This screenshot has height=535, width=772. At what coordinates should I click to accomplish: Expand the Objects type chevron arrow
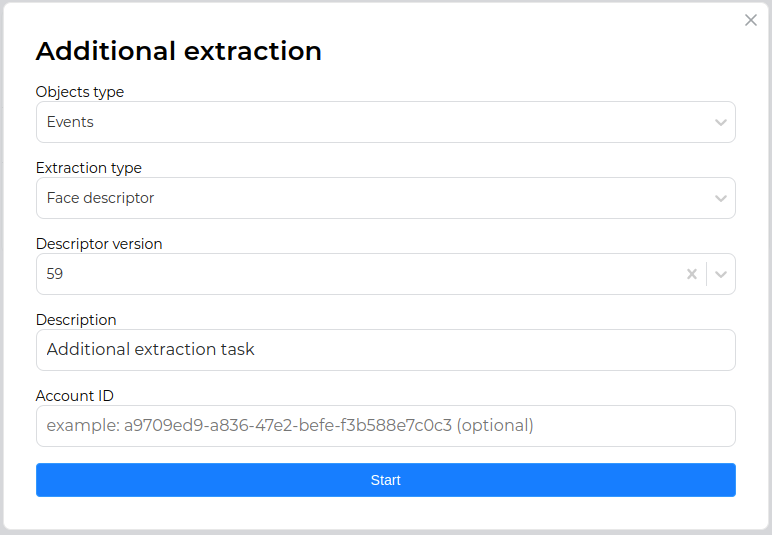click(720, 122)
